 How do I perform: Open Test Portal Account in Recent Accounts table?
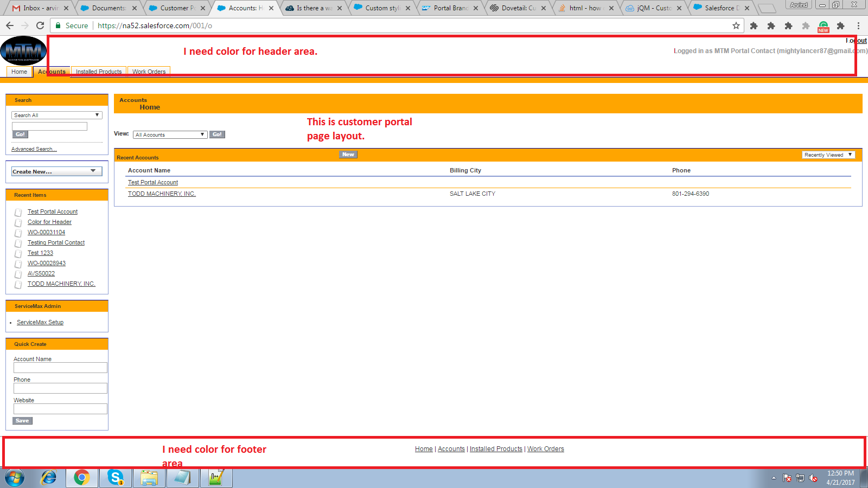coord(153,183)
